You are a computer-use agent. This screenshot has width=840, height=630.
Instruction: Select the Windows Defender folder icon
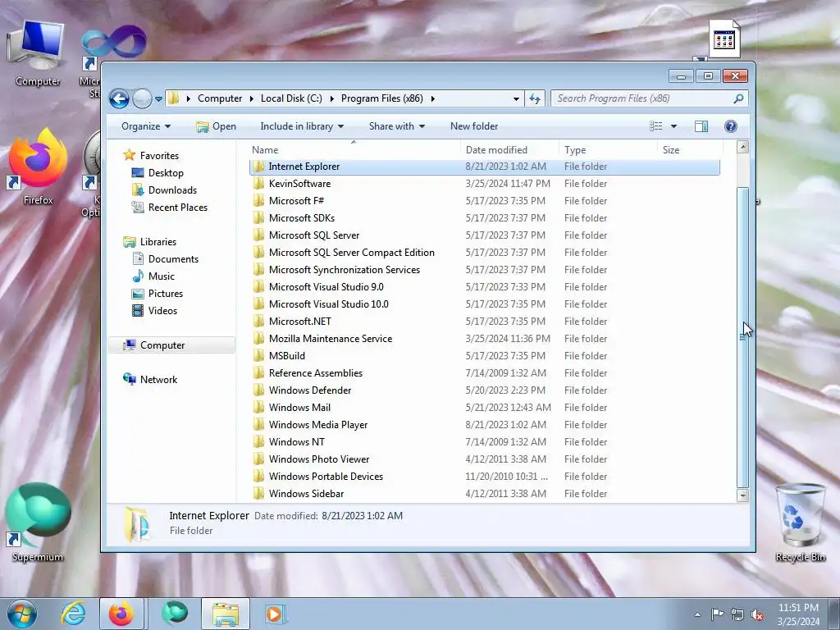(x=258, y=390)
